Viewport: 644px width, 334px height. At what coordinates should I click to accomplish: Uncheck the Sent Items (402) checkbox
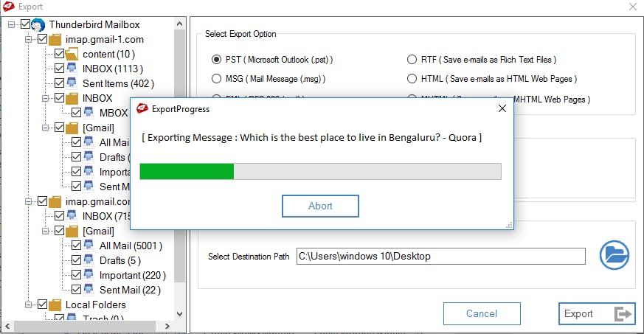tap(59, 83)
